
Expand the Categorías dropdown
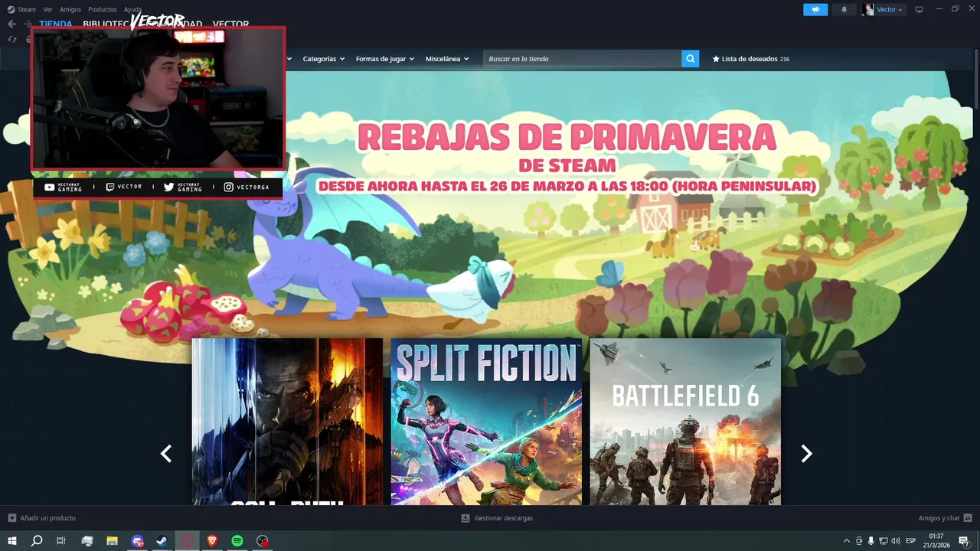pos(323,59)
